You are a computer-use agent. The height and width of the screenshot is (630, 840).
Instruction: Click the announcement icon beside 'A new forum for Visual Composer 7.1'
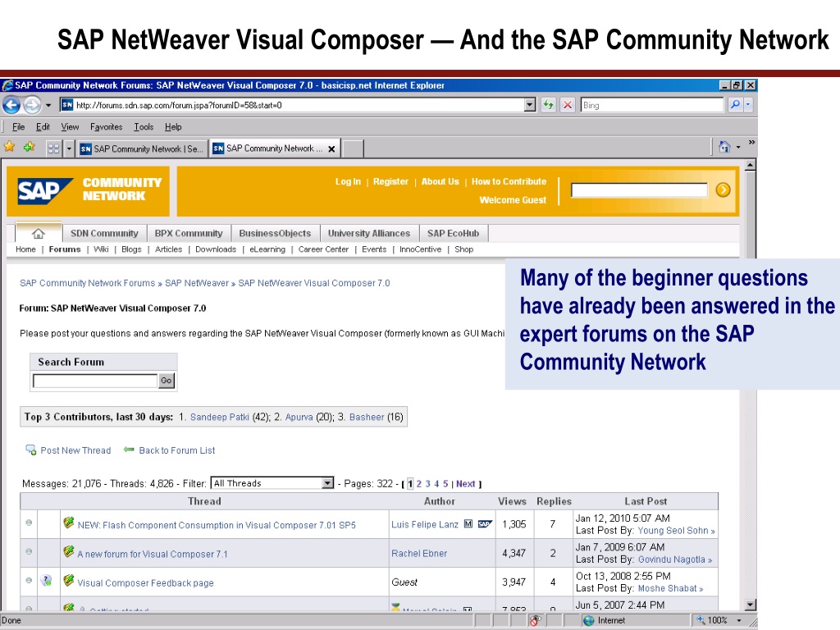(x=69, y=551)
